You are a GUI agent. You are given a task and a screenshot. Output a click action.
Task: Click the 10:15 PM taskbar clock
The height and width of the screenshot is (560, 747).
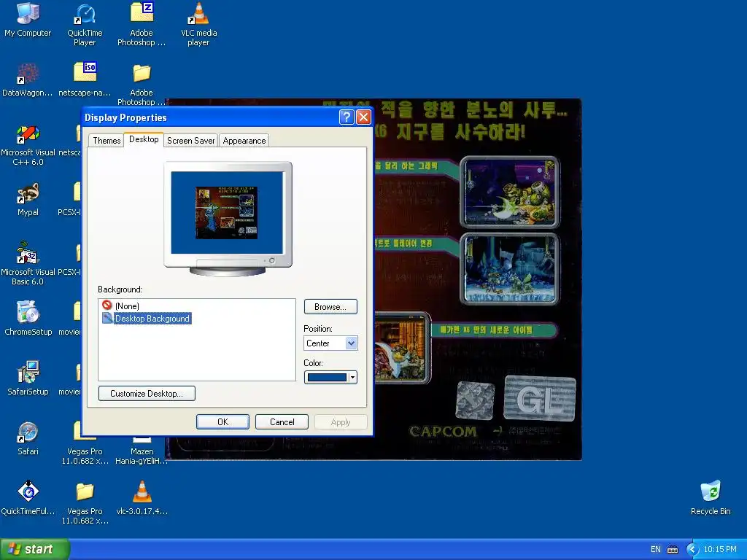pos(720,550)
